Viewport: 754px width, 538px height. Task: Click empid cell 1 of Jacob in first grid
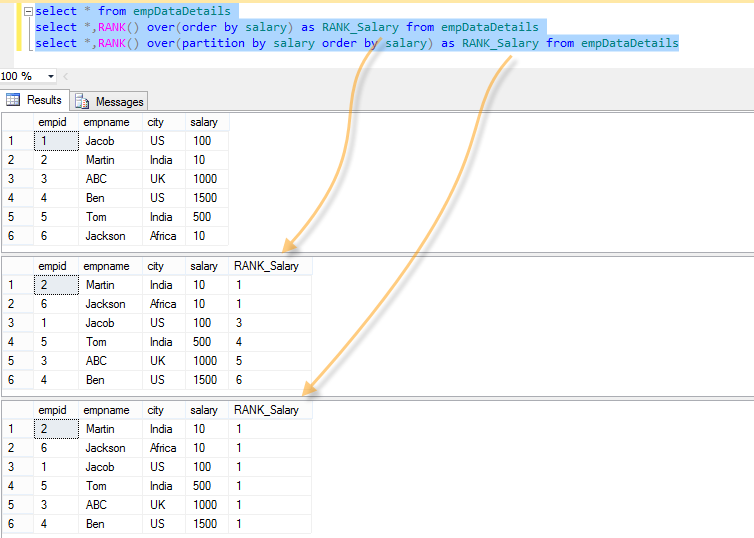(56, 141)
